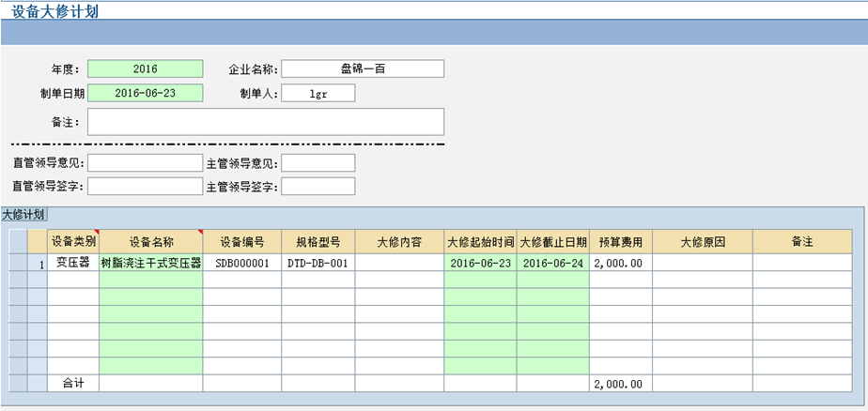Select the 树脂浇注干式变压器 cell
868x411 pixels.
tap(150, 263)
